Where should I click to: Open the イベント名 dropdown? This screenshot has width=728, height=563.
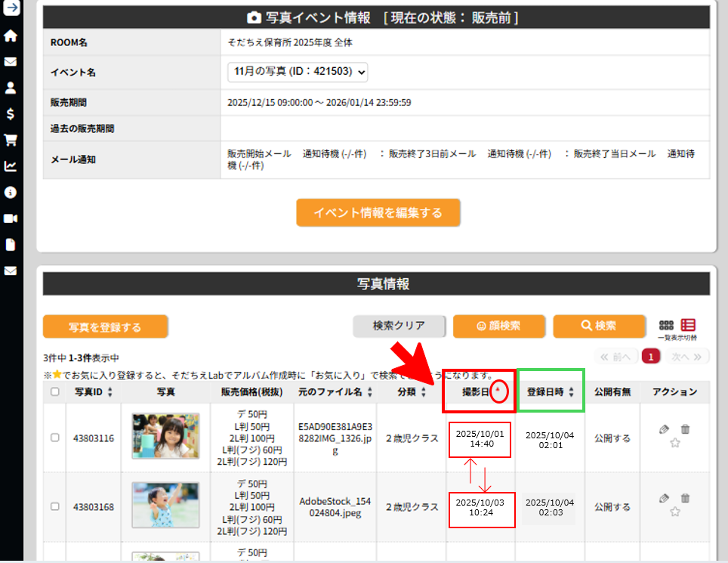click(x=298, y=72)
